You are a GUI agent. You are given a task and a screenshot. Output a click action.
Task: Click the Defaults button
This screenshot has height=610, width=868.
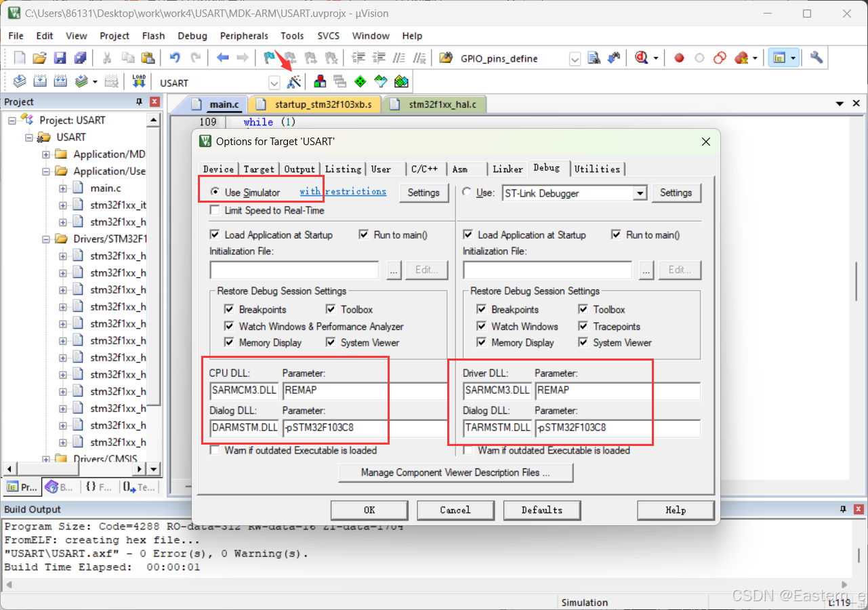pos(542,510)
